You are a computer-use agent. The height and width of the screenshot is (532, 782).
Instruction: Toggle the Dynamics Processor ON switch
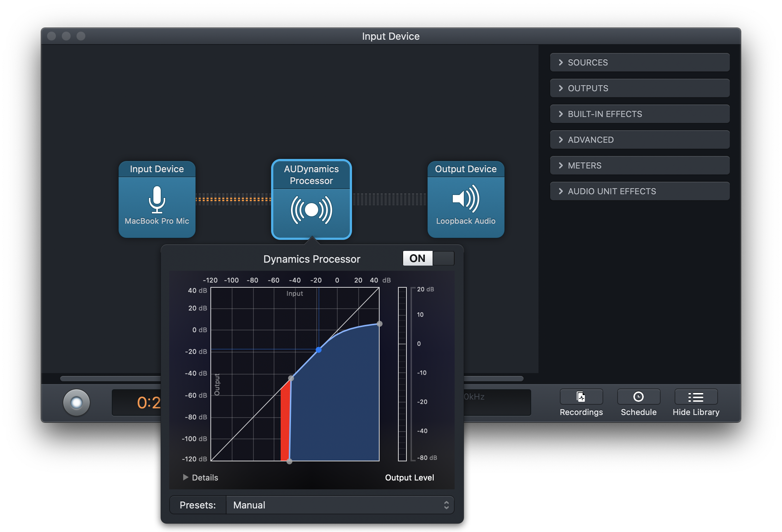pos(418,258)
